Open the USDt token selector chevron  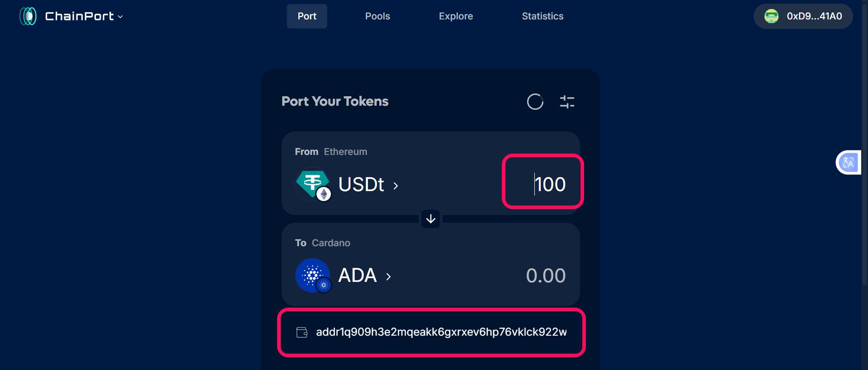click(x=396, y=185)
